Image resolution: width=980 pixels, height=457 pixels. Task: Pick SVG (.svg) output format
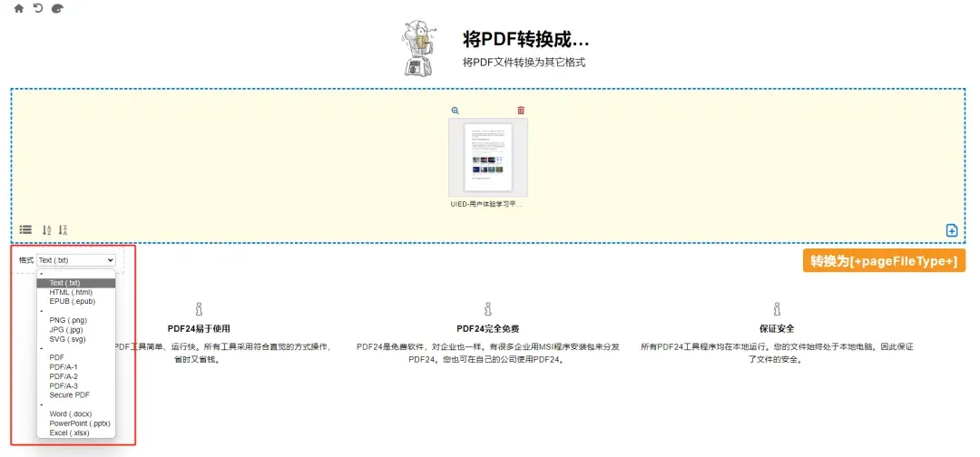75,339
